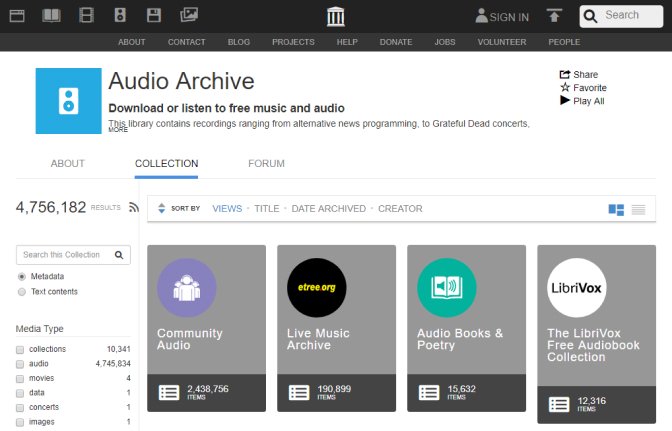Viewport: 672px width, 431px height.
Task: Click the Share link
Action: click(579, 75)
